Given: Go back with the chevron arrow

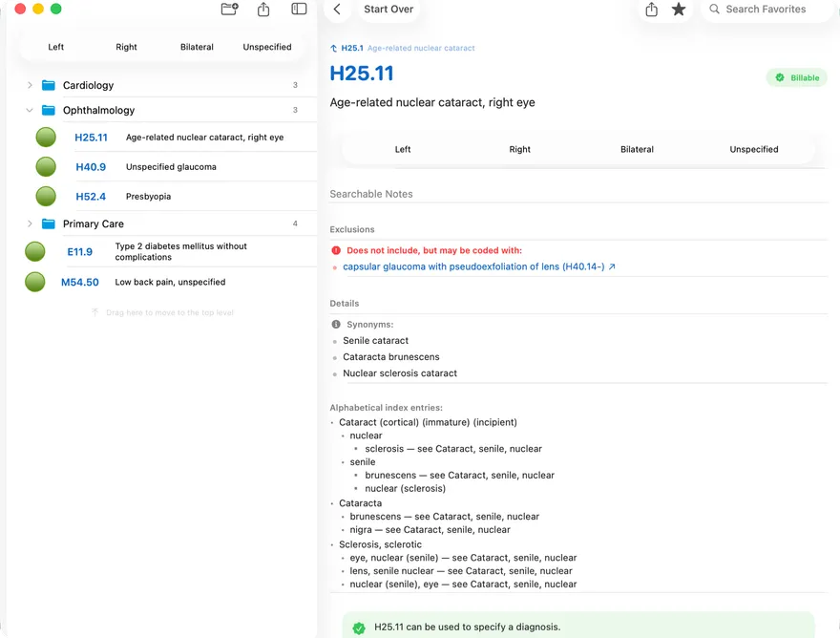Looking at the screenshot, I should (337, 10).
